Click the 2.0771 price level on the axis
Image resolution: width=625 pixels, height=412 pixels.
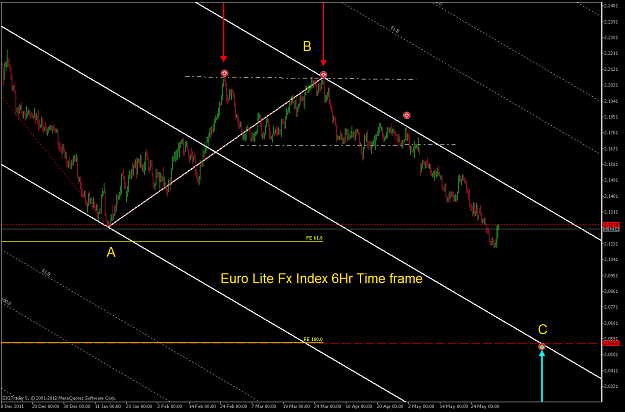(x=611, y=307)
